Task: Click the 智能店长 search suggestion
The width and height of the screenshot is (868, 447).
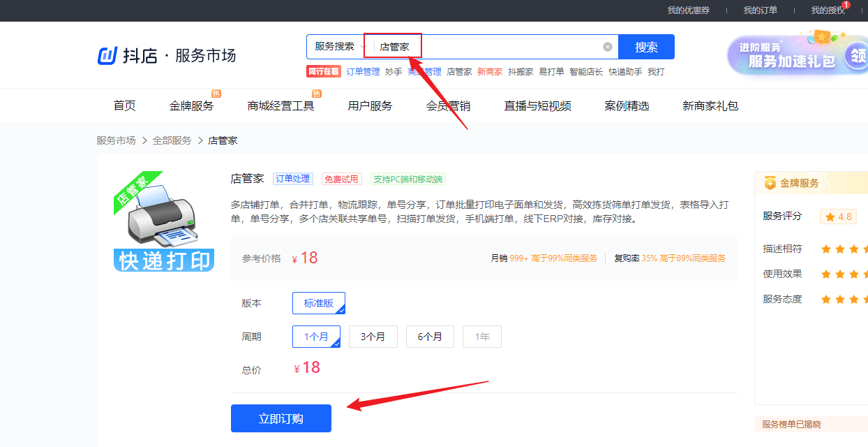Action: [x=586, y=72]
